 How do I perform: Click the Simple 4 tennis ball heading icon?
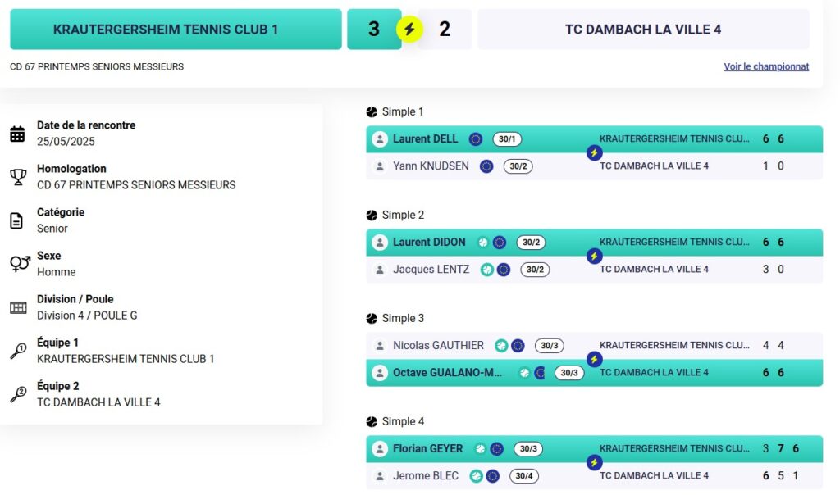click(372, 421)
